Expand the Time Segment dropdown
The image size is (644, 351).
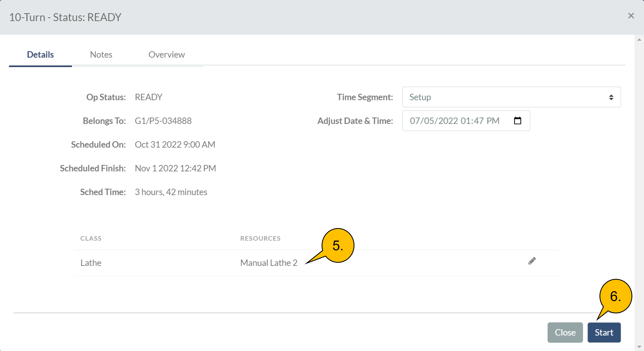[x=511, y=97]
